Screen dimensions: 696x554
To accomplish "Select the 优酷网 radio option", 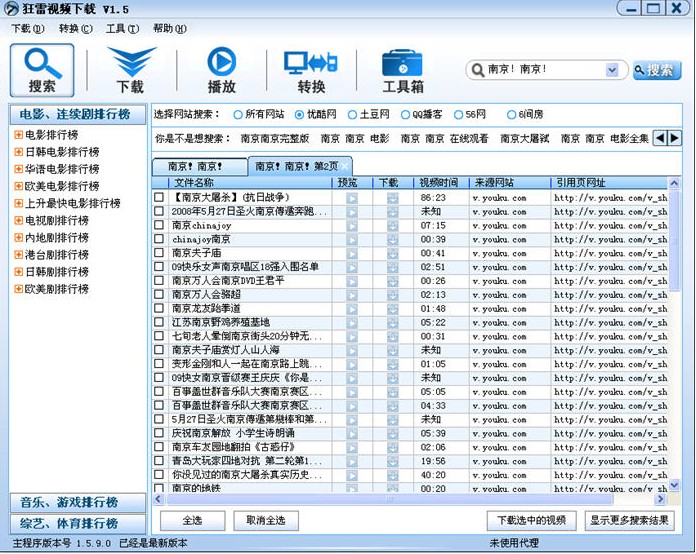I will coord(299,115).
